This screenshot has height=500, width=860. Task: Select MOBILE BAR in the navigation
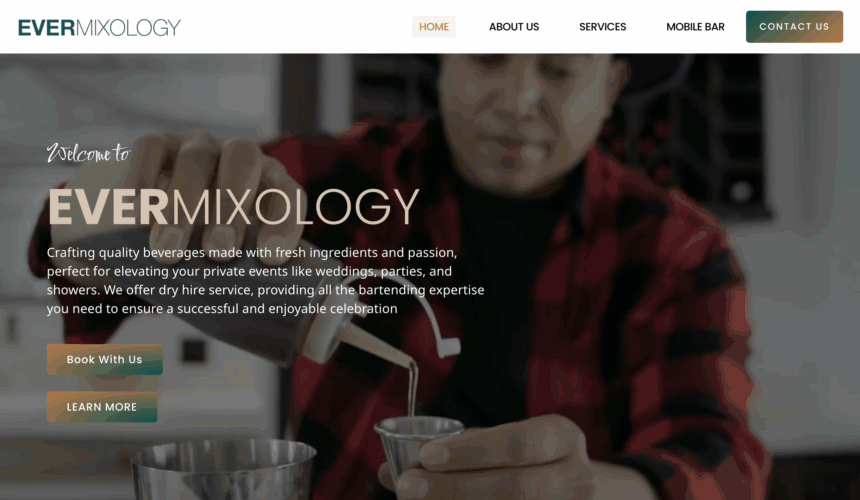click(x=695, y=27)
